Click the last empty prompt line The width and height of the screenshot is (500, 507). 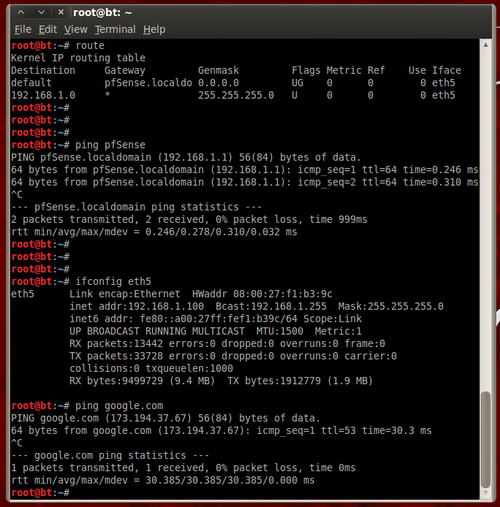[245, 492]
